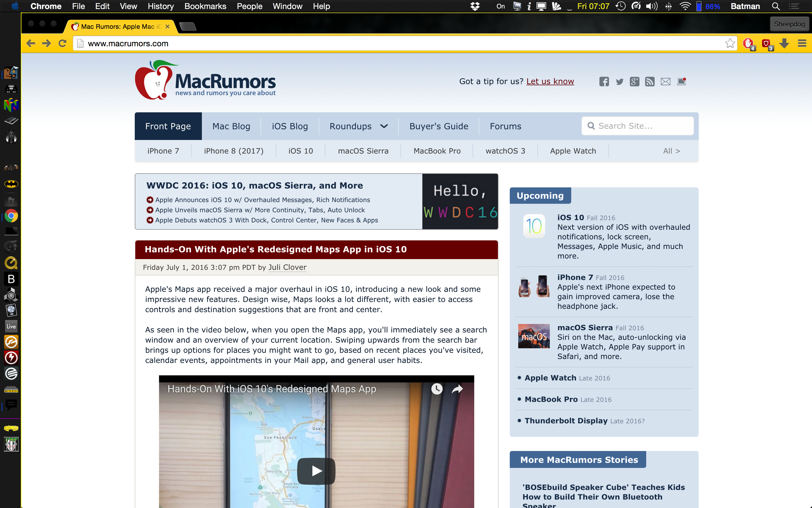Viewport: 812px width, 508px height.
Task: Open the macOS Sierra topic link
Action: point(363,151)
